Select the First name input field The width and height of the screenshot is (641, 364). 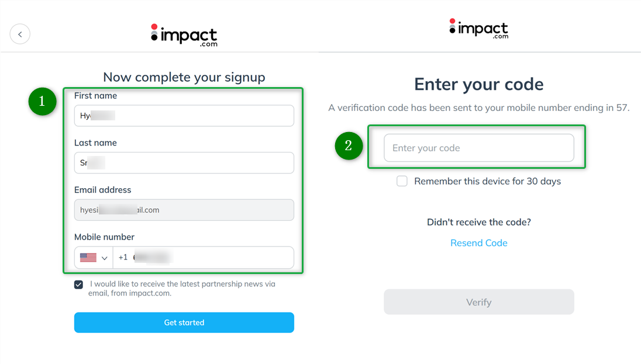coord(184,115)
